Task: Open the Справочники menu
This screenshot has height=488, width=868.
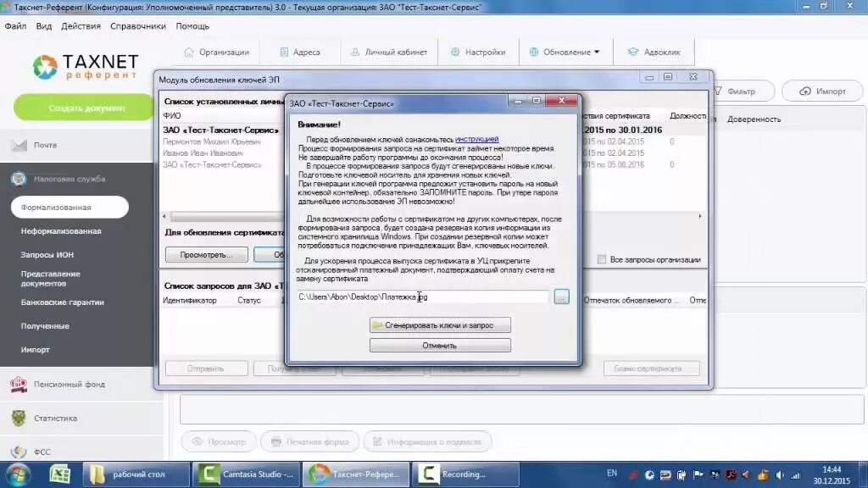Action: [x=138, y=26]
